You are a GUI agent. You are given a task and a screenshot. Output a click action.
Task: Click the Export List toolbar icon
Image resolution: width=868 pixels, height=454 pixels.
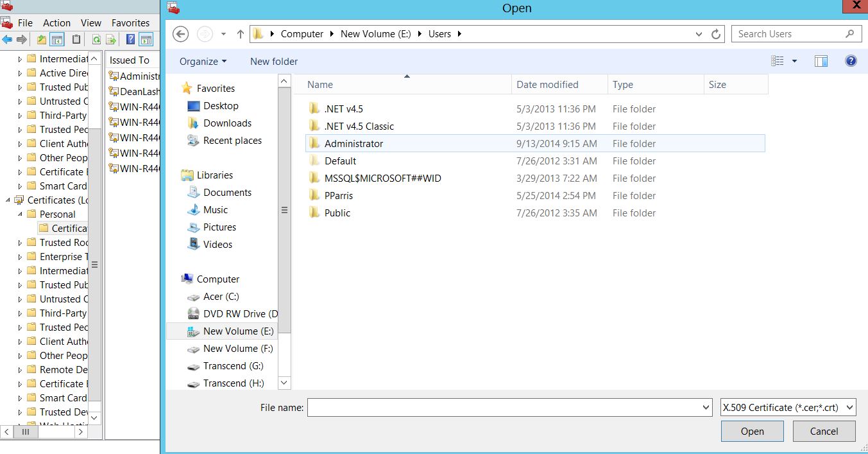coord(111,40)
